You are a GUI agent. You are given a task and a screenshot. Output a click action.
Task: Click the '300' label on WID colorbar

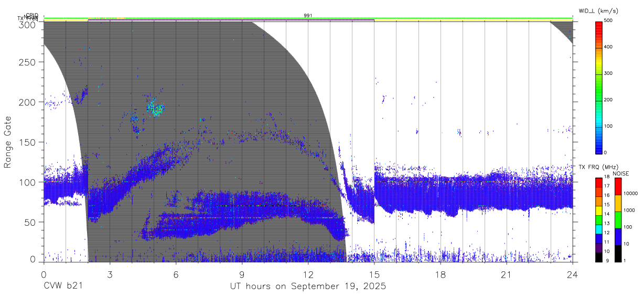[x=608, y=73]
